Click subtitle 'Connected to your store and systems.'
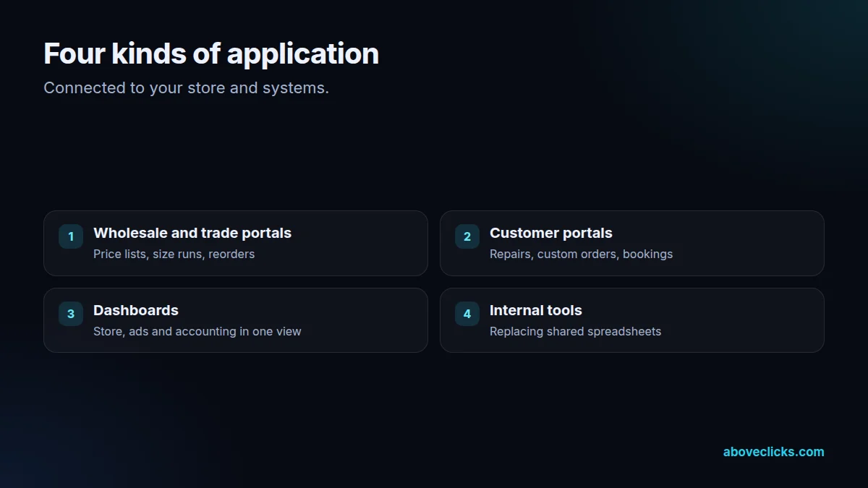The width and height of the screenshot is (868, 488). 186,88
